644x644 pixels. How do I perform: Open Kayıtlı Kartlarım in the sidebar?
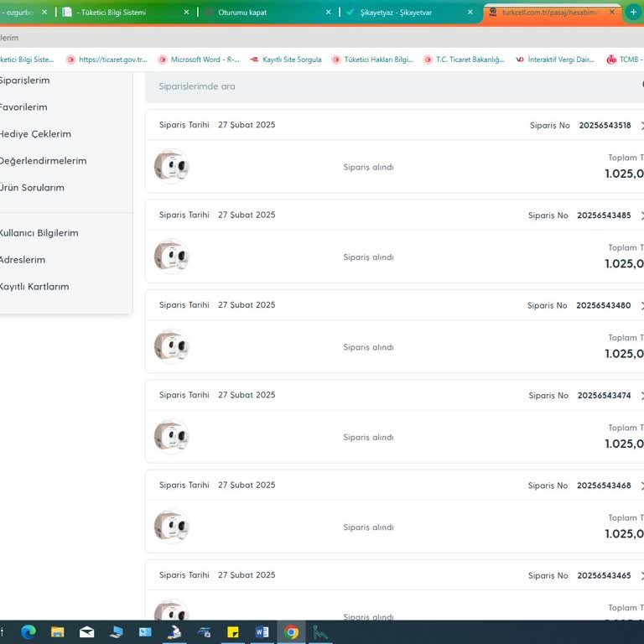[34, 287]
